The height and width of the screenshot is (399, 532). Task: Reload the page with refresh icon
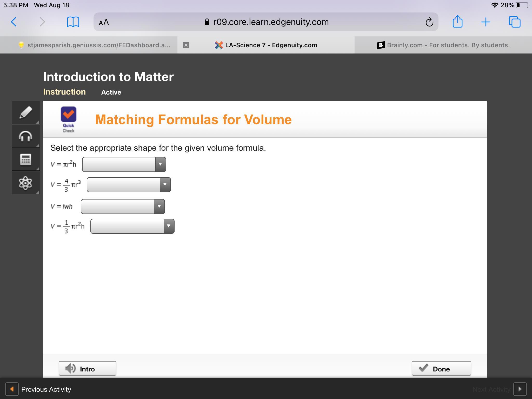pos(429,22)
